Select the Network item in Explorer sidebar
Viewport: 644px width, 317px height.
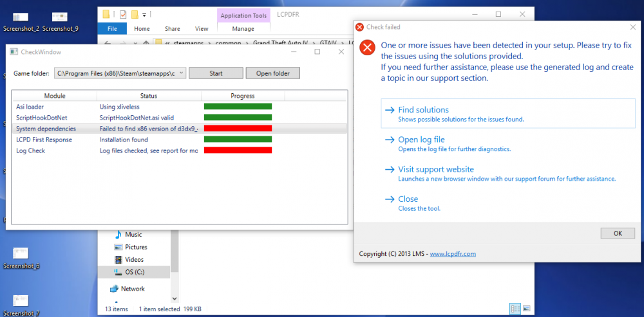(128, 289)
